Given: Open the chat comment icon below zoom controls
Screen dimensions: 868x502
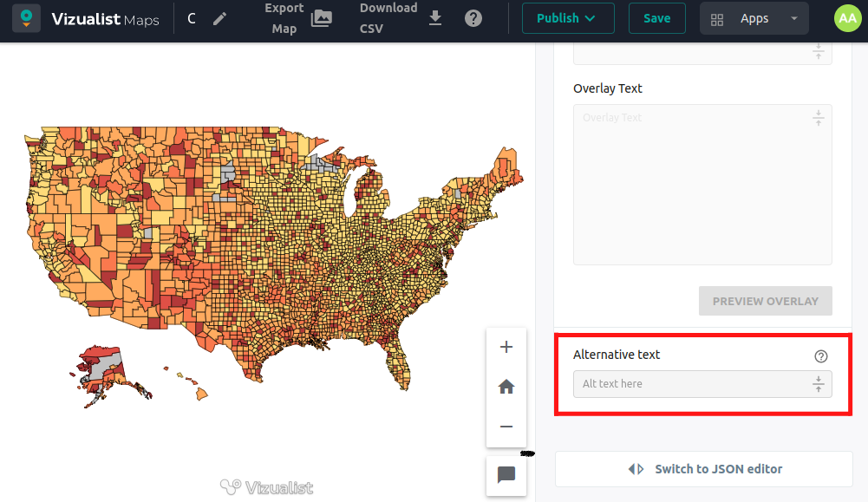Looking at the screenshot, I should (x=506, y=475).
